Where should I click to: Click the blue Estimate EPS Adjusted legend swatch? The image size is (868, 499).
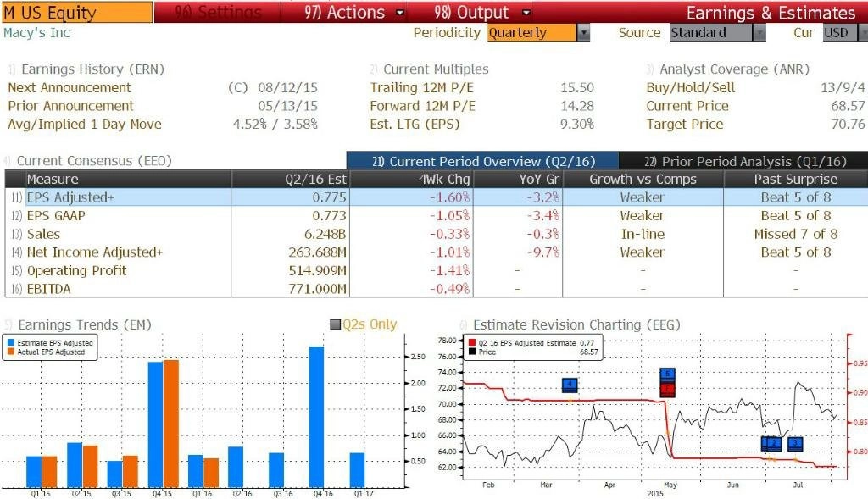point(10,343)
